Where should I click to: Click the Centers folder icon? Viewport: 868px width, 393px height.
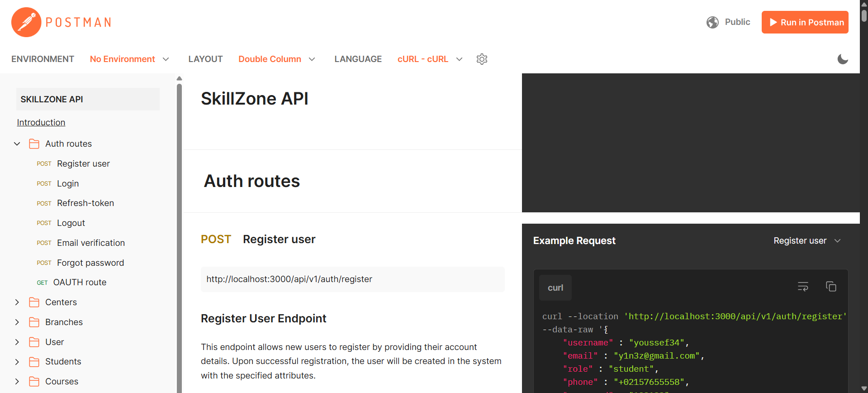[x=34, y=302]
